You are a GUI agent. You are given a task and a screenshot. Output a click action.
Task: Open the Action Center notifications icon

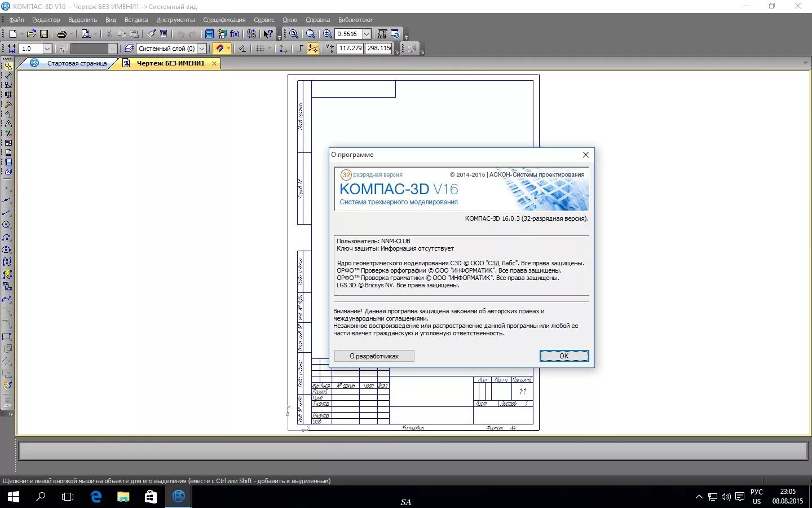pos(740,497)
